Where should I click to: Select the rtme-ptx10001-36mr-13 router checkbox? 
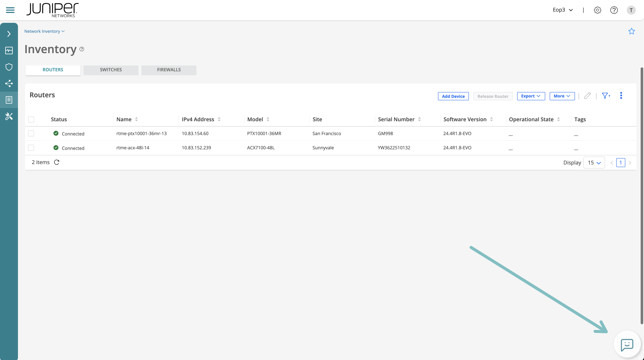pyautogui.click(x=31, y=133)
